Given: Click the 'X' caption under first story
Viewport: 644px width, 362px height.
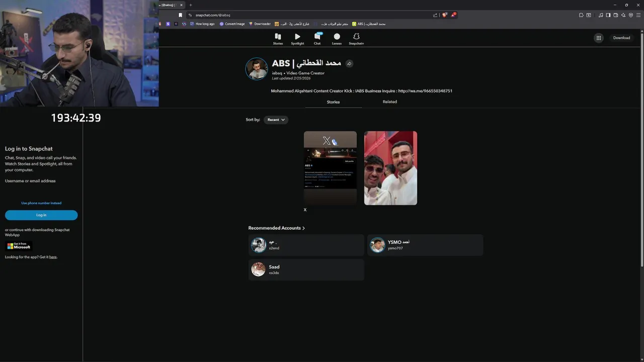Looking at the screenshot, I should [x=305, y=210].
